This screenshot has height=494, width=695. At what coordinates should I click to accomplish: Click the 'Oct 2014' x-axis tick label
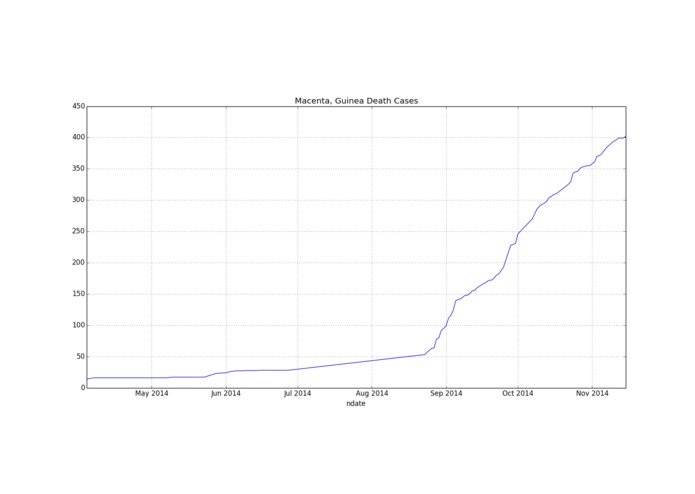click(x=518, y=393)
